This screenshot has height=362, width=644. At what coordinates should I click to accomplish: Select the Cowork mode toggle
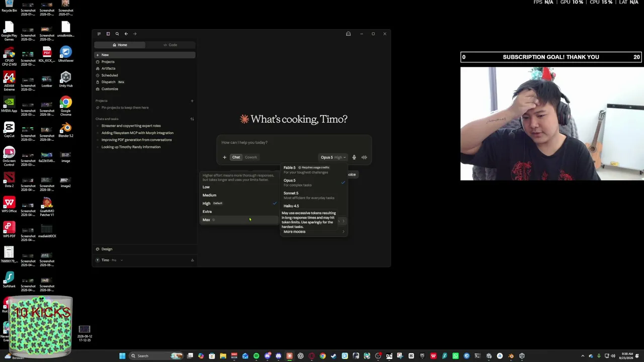click(x=251, y=157)
